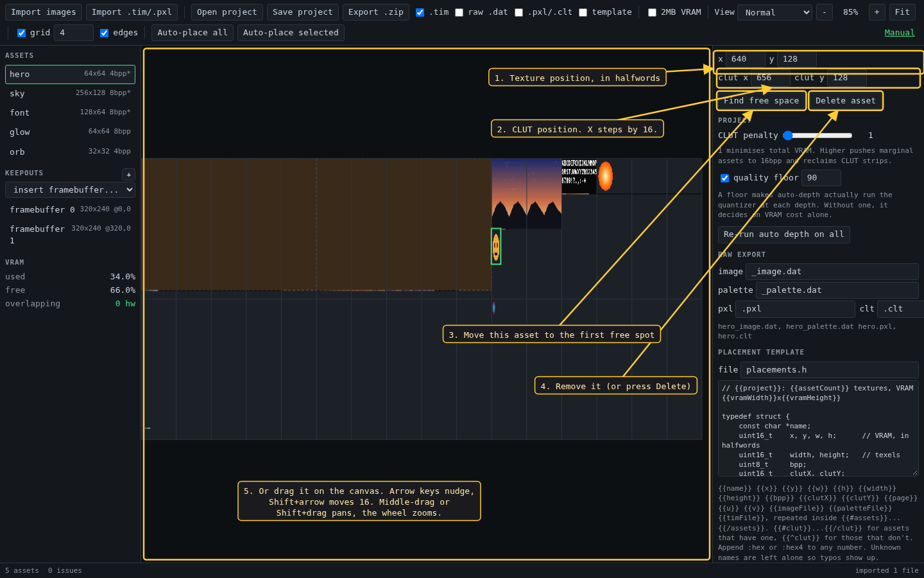Click Import images
This screenshot has height=578, width=924.
[x=44, y=12]
